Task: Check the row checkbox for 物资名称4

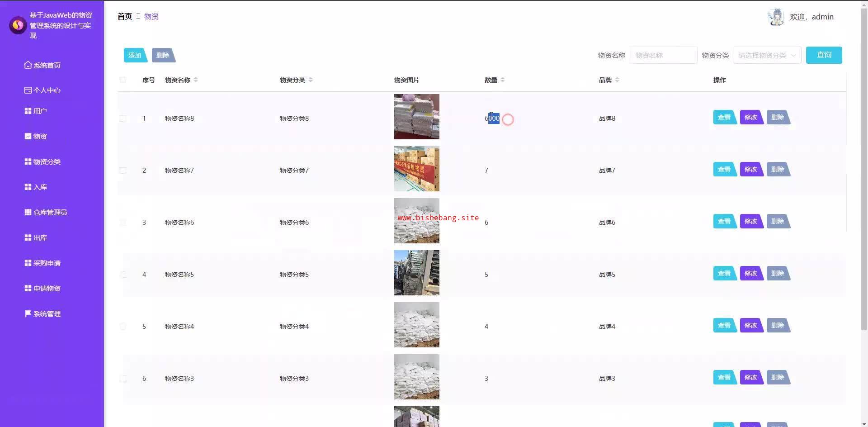Action: point(123,327)
